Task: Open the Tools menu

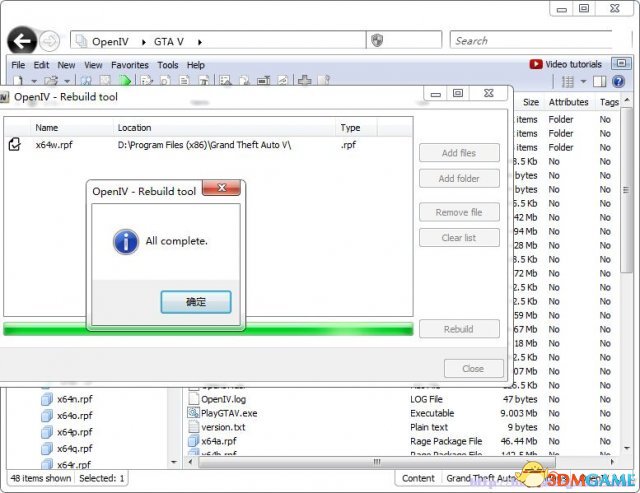Action: [167, 65]
